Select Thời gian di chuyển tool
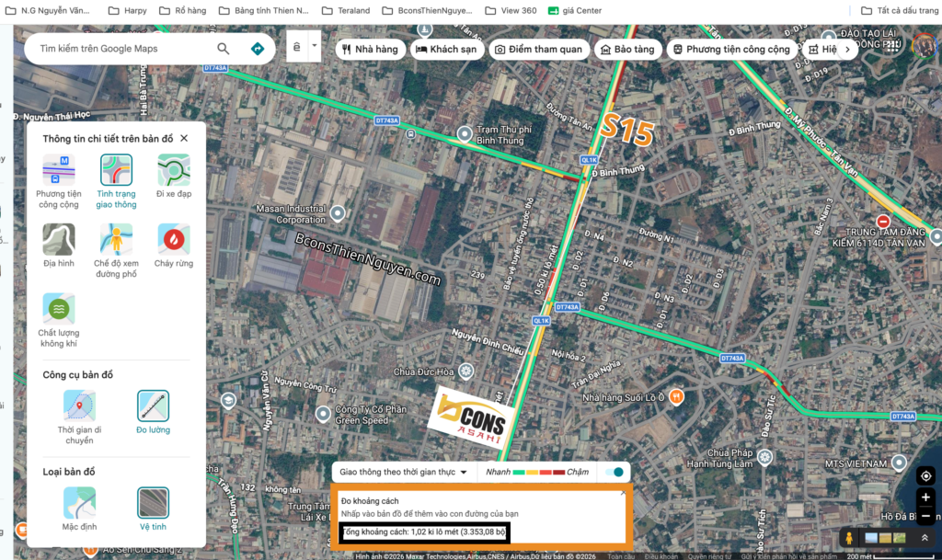The image size is (942, 560). click(79, 417)
